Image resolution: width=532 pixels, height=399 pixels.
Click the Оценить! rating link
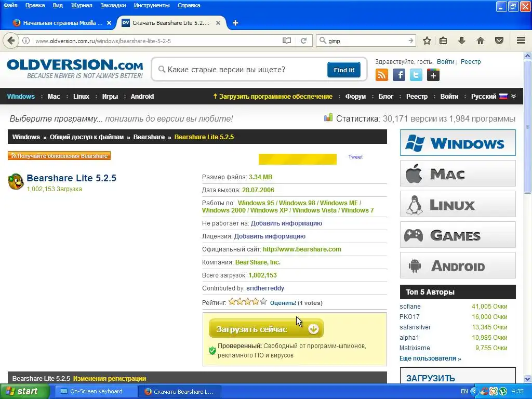(283, 303)
